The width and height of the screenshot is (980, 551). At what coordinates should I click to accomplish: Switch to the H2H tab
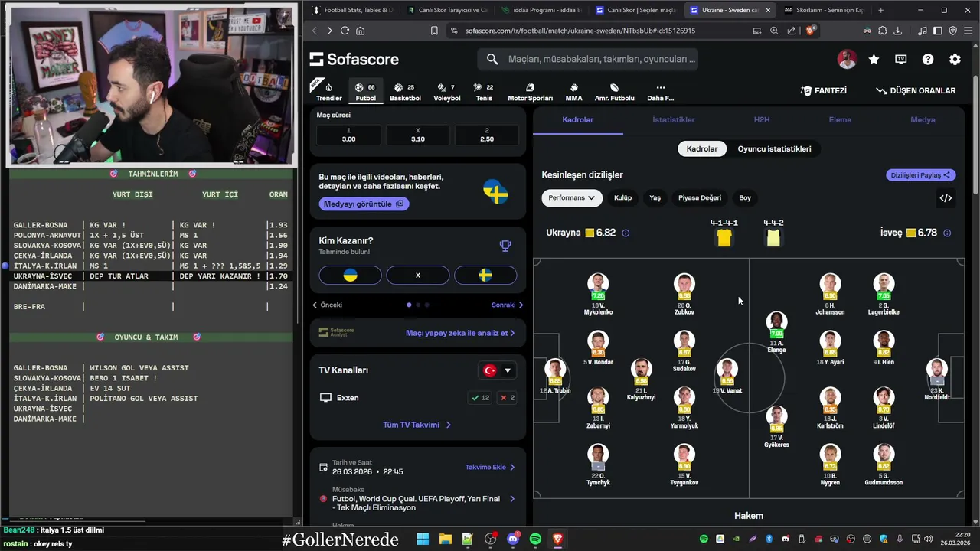coord(761,120)
